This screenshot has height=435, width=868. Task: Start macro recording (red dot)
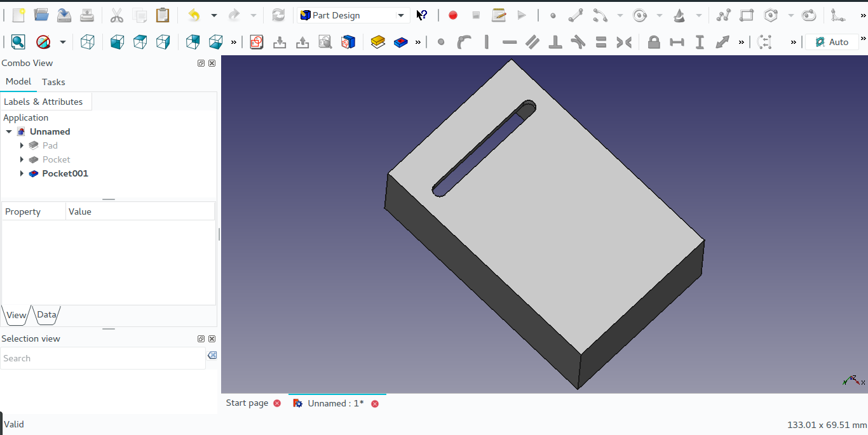pyautogui.click(x=453, y=15)
